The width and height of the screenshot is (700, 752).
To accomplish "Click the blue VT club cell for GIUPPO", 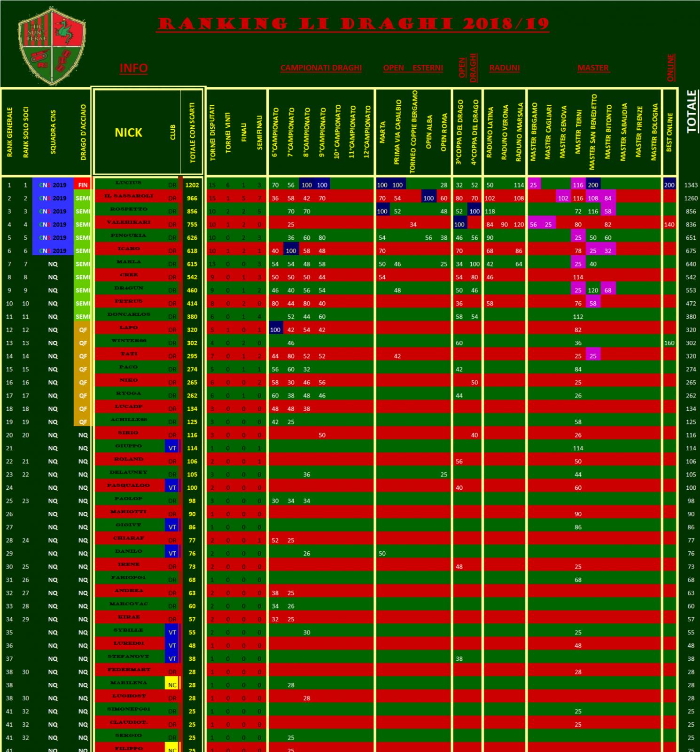I will 172,448.
